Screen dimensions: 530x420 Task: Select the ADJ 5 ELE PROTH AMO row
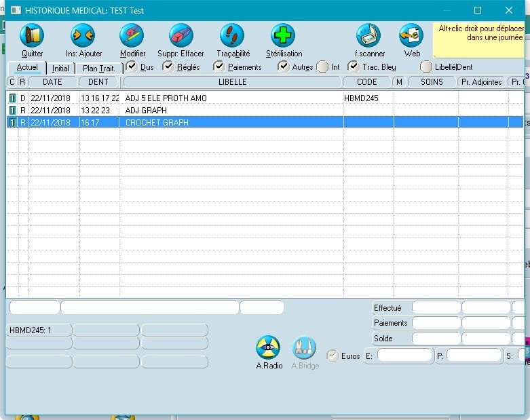click(x=166, y=98)
